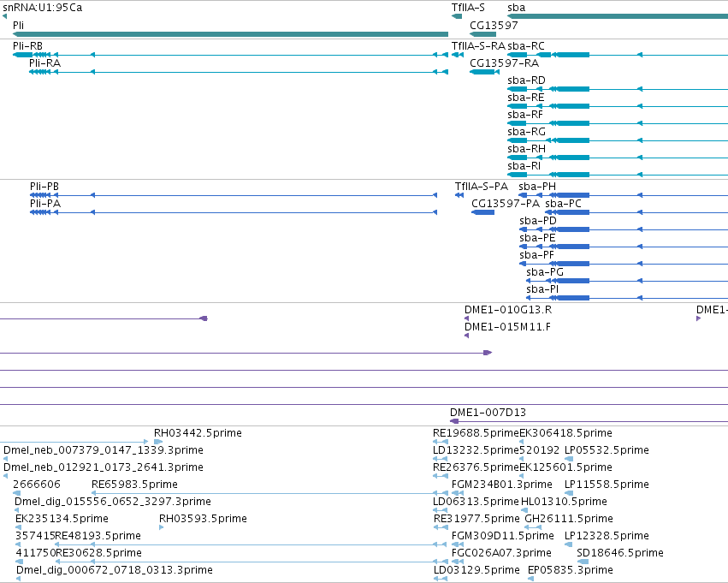Image resolution: width=728 pixels, height=583 pixels.
Task: Click transcript sba-RH label
Action: point(526,149)
